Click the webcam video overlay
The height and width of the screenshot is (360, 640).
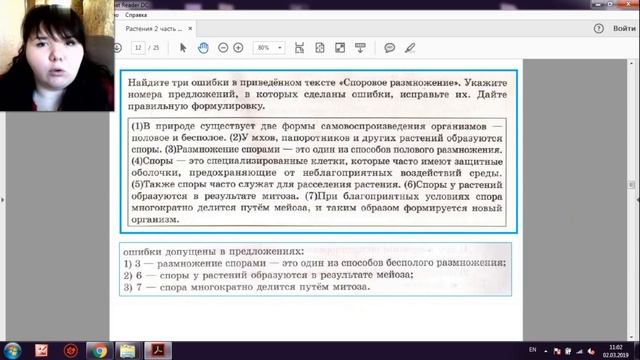57,56
